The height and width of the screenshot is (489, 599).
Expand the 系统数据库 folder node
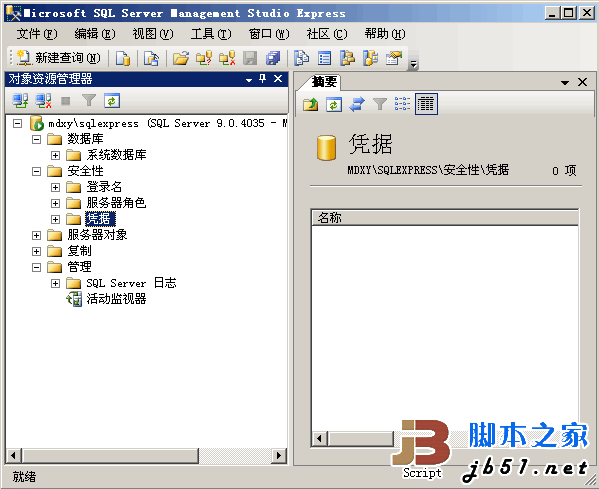(55, 155)
